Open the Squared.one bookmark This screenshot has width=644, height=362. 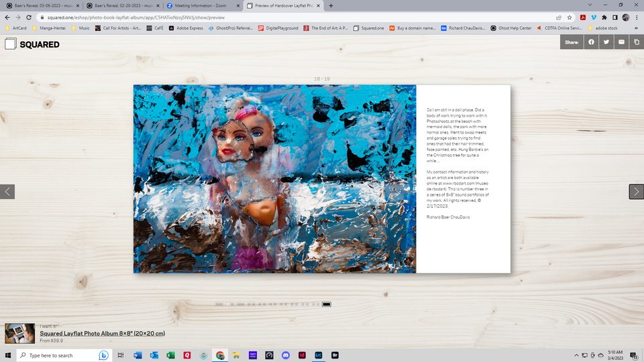(x=368, y=28)
